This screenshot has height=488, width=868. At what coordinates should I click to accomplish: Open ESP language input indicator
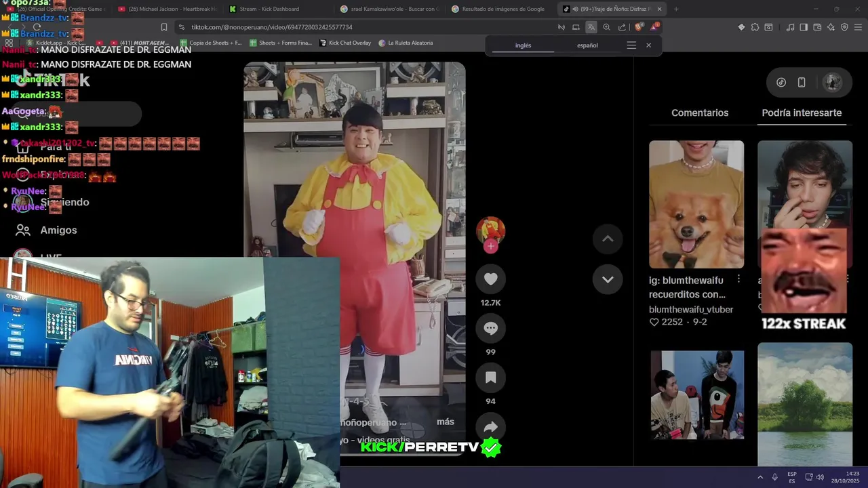coord(792,477)
